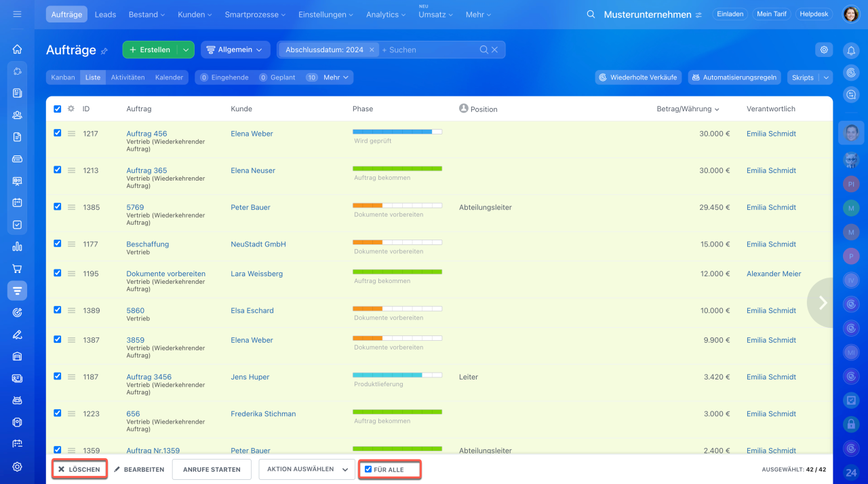Open the Leads tab
This screenshot has width=868, height=484.
pos(105,14)
